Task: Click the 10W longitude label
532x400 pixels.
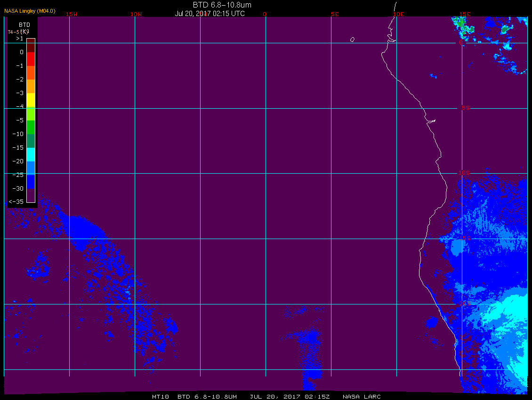Action: [136, 14]
